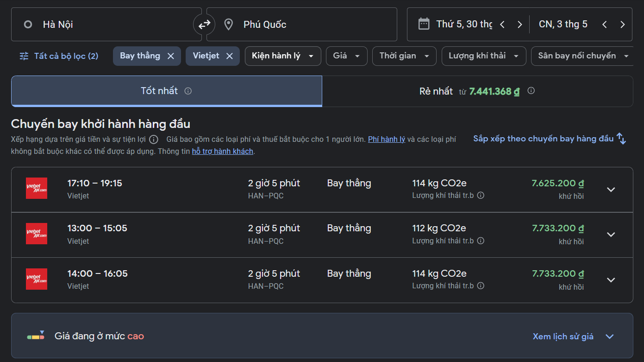Remove the Bay thẳng filter chip

(x=170, y=56)
